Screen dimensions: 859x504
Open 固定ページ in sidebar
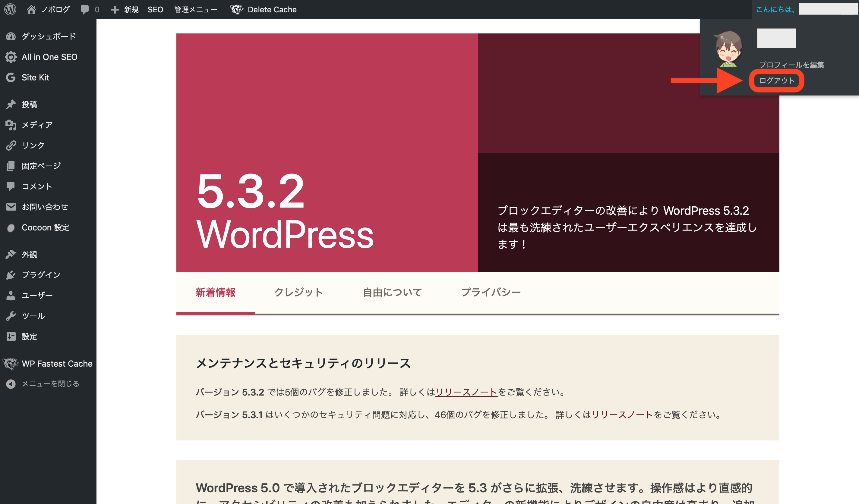point(41,166)
